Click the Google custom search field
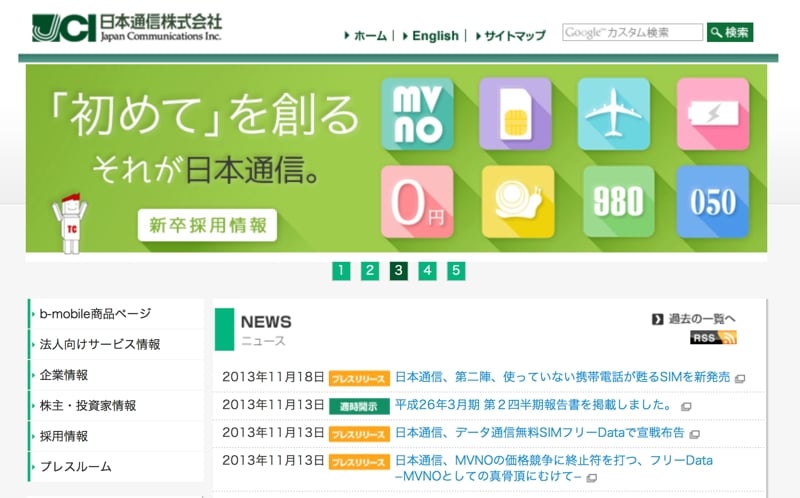800x498 pixels. click(632, 32)
